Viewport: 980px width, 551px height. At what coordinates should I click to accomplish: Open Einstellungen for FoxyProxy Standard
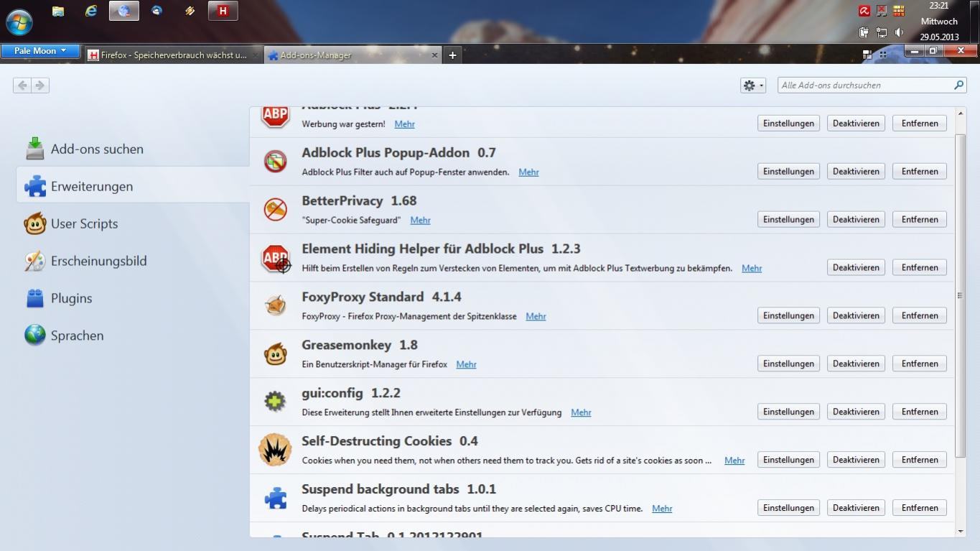(788, 315)
